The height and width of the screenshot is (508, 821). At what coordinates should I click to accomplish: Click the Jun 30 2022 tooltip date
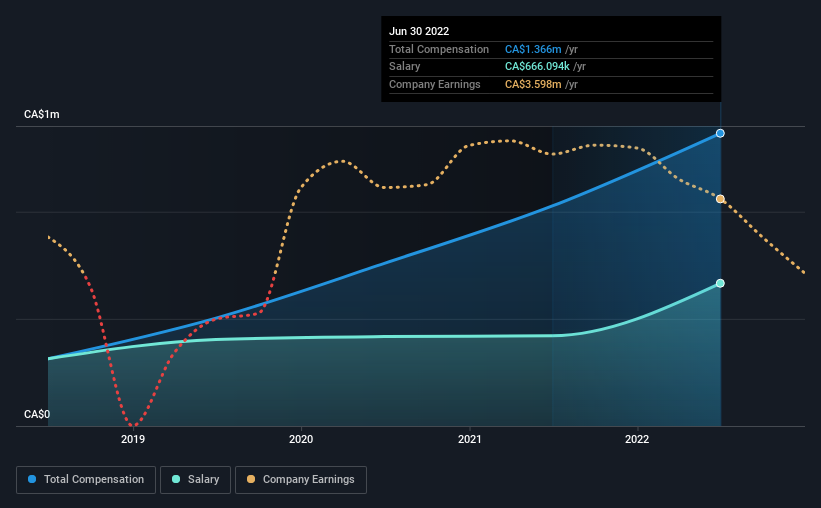coord(419,31)
